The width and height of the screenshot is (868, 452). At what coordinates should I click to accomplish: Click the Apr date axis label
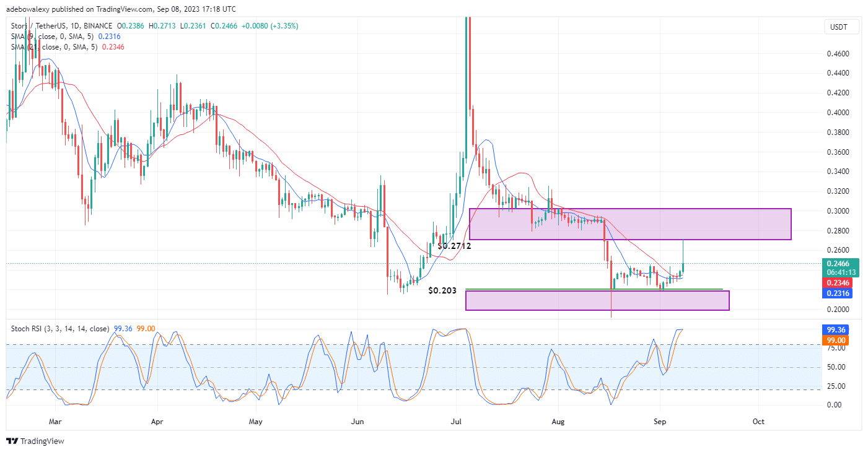click(x=157, y=421)
